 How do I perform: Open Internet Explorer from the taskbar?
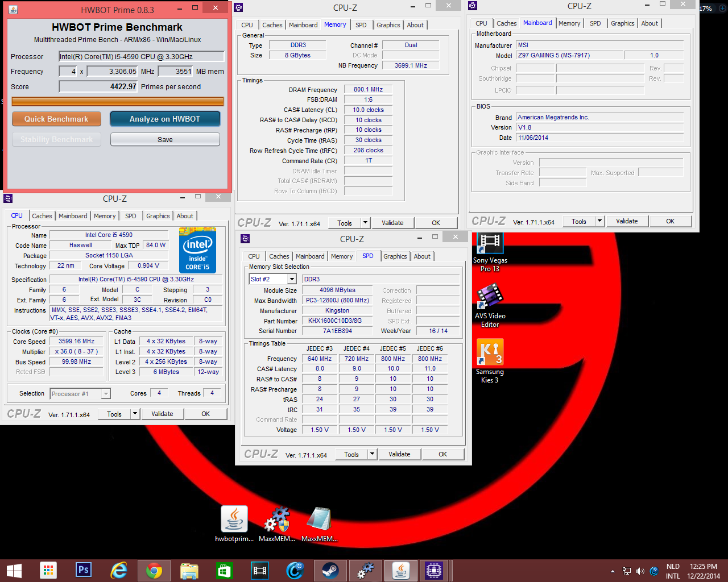pyautogui.click(x=119, y=570)
